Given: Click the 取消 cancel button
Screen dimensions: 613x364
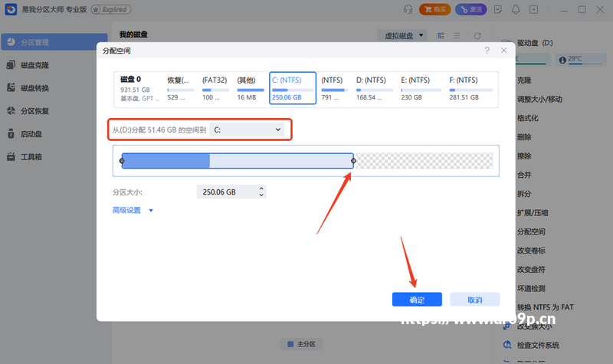Looking at the screenshot, I should tap(474, 300).
